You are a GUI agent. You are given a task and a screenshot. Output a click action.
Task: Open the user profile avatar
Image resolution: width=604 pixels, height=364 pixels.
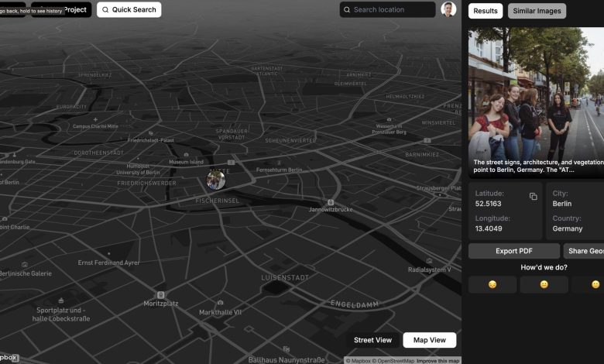[x=448, y=9]
